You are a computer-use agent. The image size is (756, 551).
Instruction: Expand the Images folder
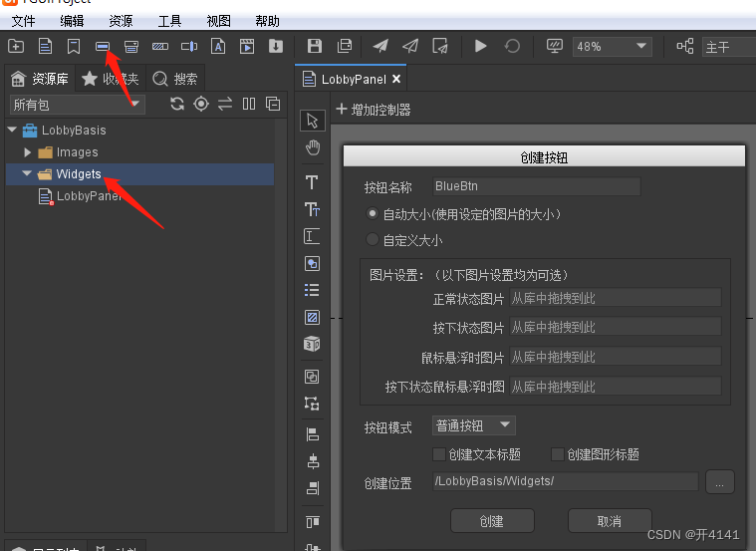(x=28, y=152)
